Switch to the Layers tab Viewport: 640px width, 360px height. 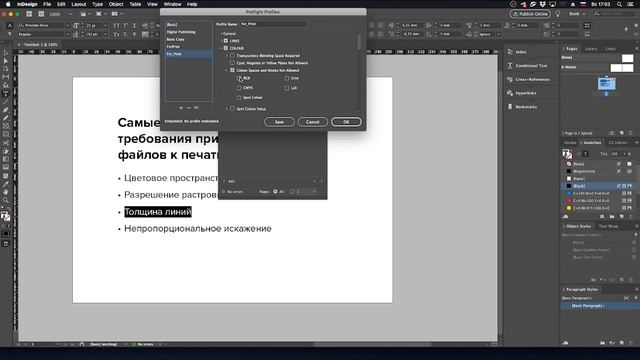[591, 49]
